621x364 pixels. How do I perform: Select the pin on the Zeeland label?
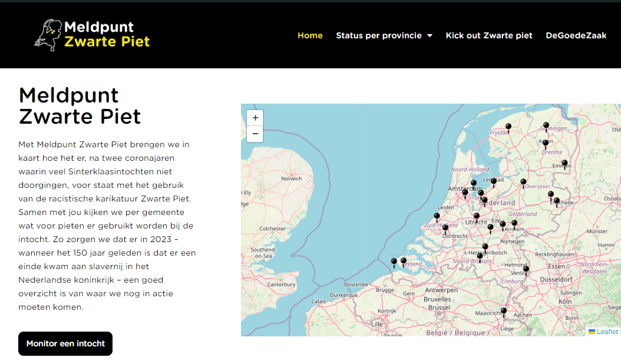tap(403, 262)
